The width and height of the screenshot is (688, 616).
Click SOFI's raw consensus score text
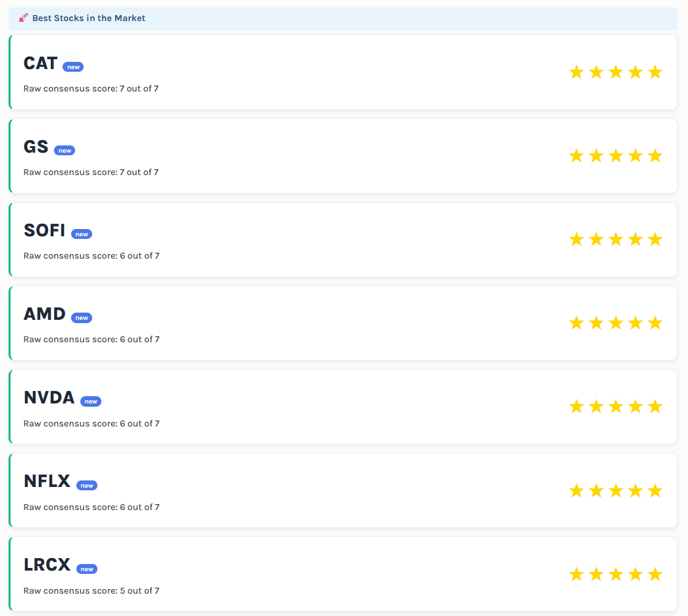tap(92, 256)
